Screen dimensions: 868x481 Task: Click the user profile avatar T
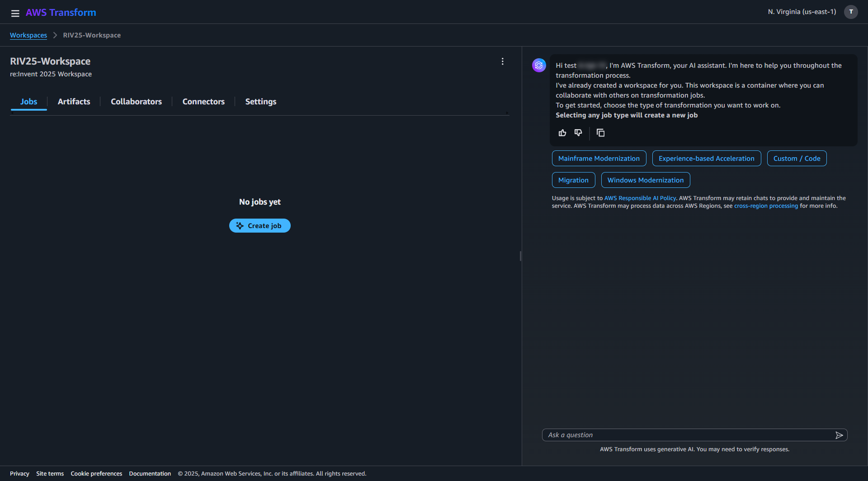pos(851,12)
